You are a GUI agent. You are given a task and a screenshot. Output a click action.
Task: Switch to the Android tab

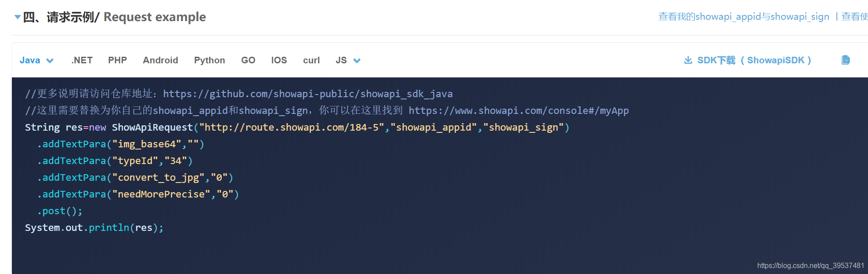point(160,60)
